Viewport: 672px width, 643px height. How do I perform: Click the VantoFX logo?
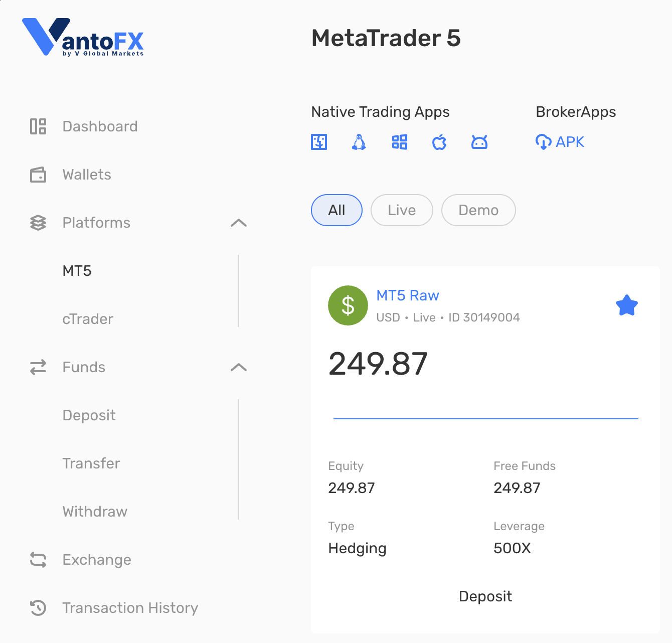[83, 37]
